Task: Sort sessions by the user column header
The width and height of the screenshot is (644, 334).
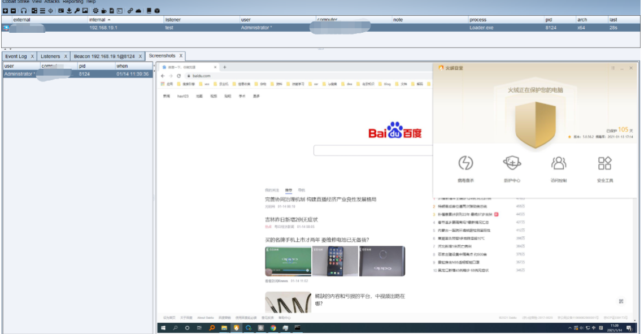Action: (277, 20)
